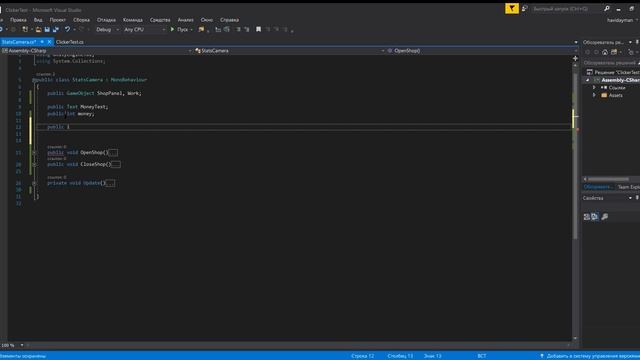The width and height of the screenshot is (640, 360).
Task: Click the Solution Explorer view switch icon
Action: tap(614, 52)
